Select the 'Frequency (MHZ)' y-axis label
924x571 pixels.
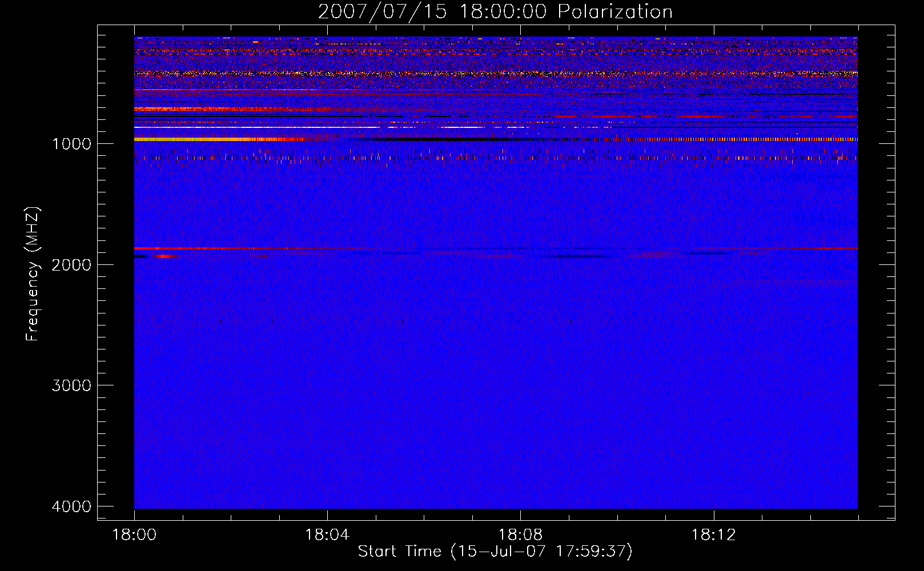coord(33,274)
